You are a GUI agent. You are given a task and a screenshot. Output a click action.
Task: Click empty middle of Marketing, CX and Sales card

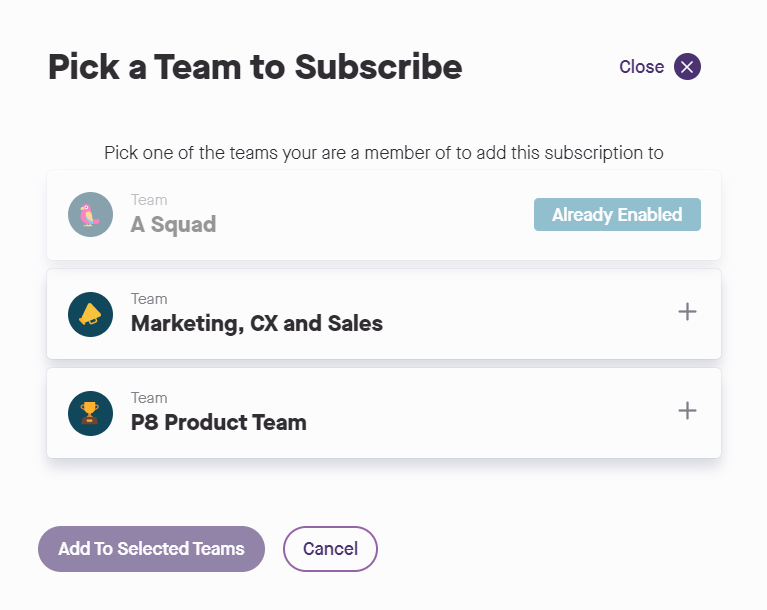[520, 314]
